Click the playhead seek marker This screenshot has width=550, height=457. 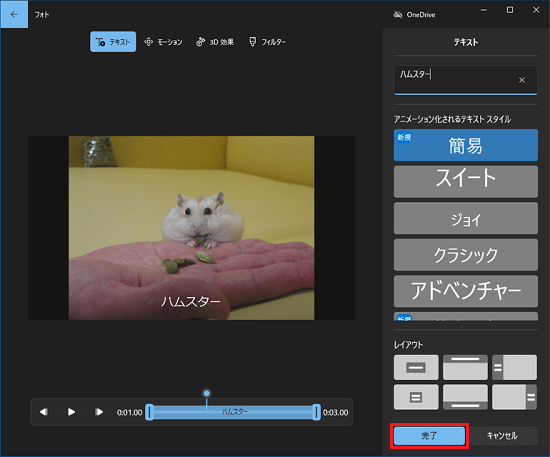(x=207, y=393)
